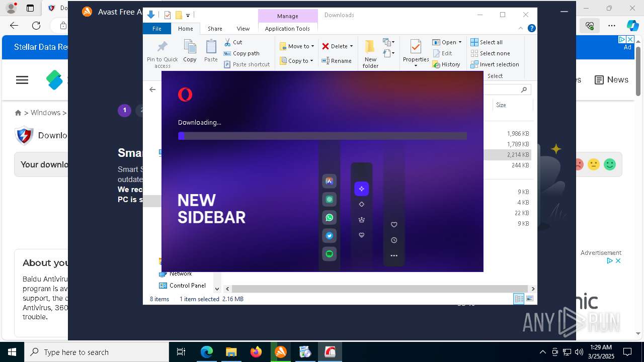The image size is (644, 362).
Task: Create a New folder from the ribbon
Action: point(370,54)
